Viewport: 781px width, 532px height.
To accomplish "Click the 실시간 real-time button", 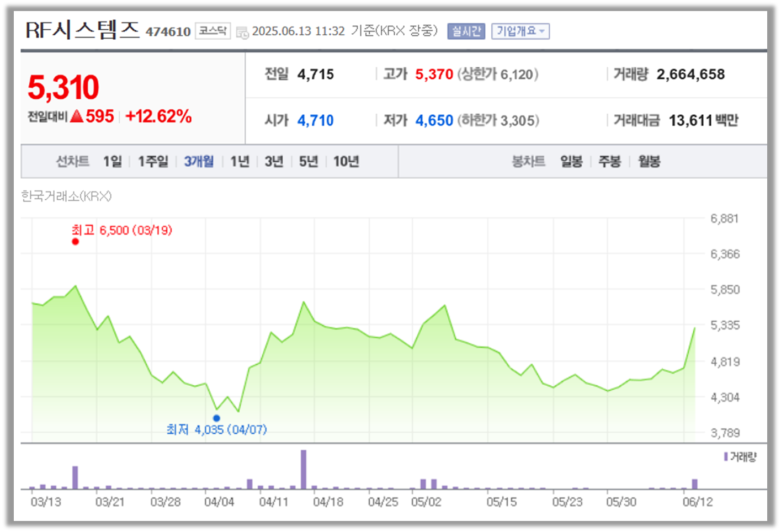I will 466,31.
